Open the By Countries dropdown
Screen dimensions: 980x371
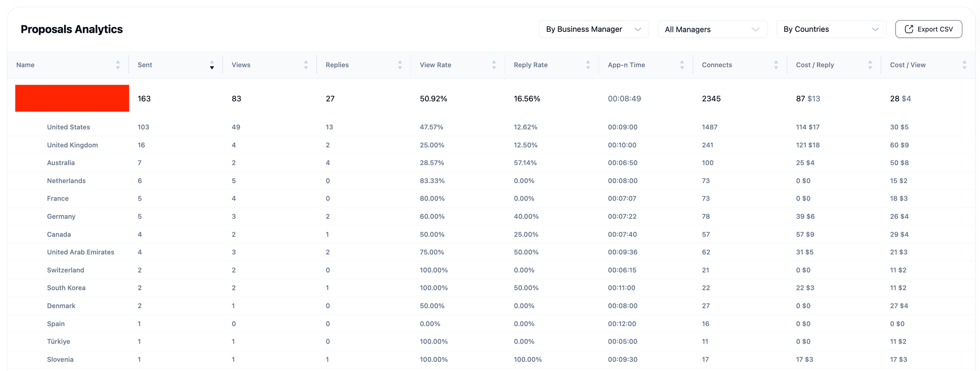[x=831, y=29]
